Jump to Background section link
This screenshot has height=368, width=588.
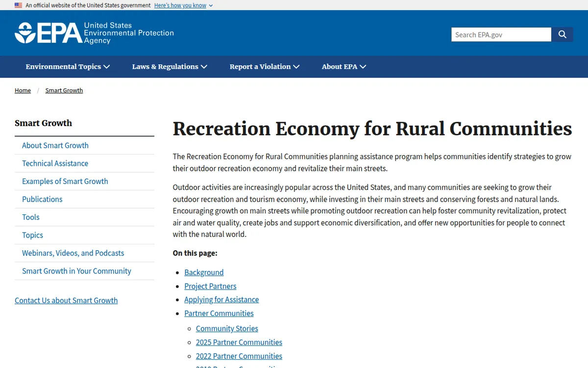coord(204,272)
